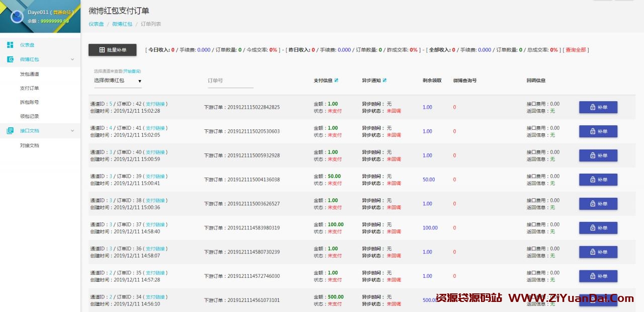Image resolution: width=644 pixels, height=312 pixels.
Task: Click the red 查询全部 link
Action: (576, 50)
